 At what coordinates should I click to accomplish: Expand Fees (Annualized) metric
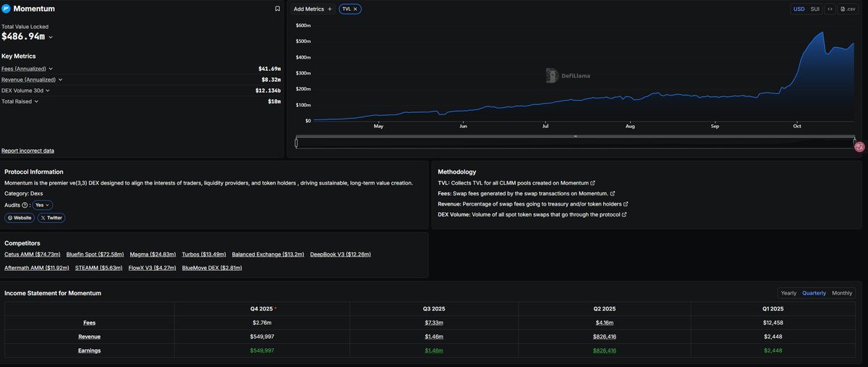(51, 69)
